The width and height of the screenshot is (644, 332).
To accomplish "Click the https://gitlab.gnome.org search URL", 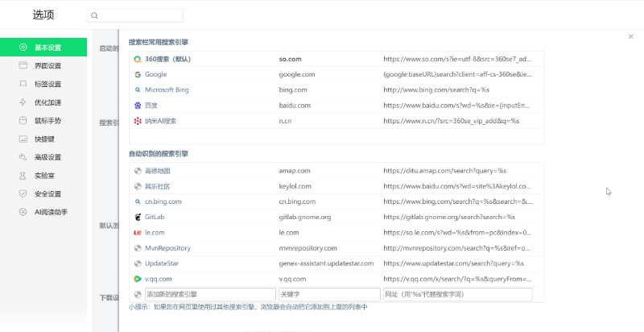I will pyautogui.click(x=449, y=217).
